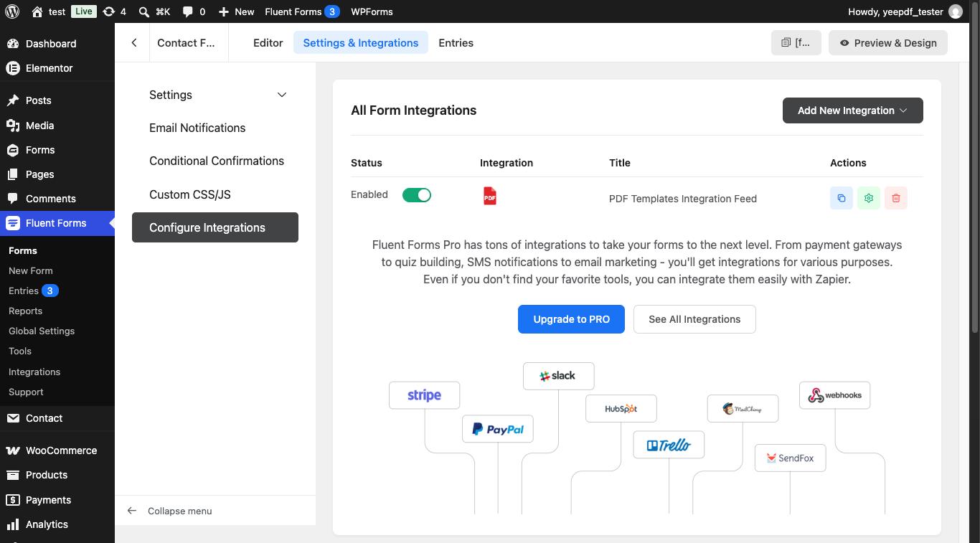The height and width of the screenshot is (543, 980).
Task: Click the plus New icon in admin bar
Action: click(224, 12)
